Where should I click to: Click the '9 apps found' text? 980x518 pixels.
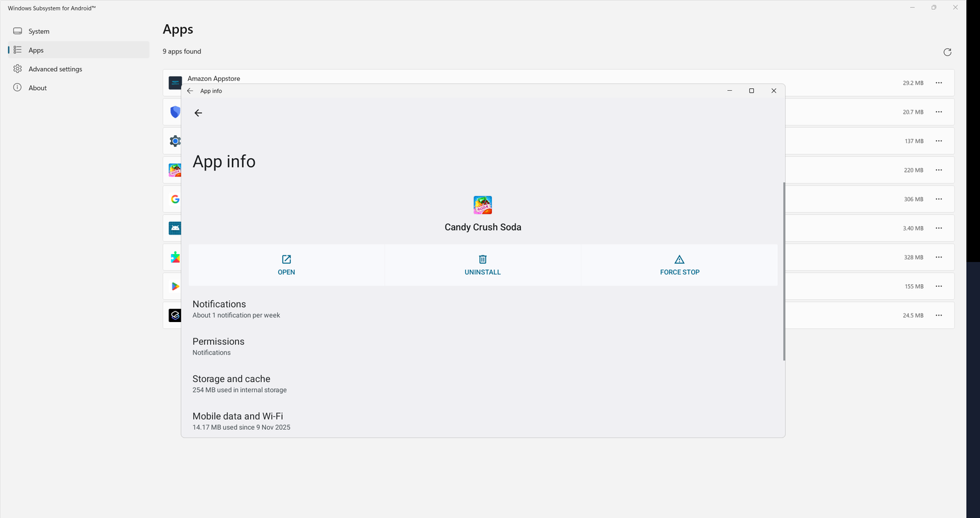(x=182, y=52)
